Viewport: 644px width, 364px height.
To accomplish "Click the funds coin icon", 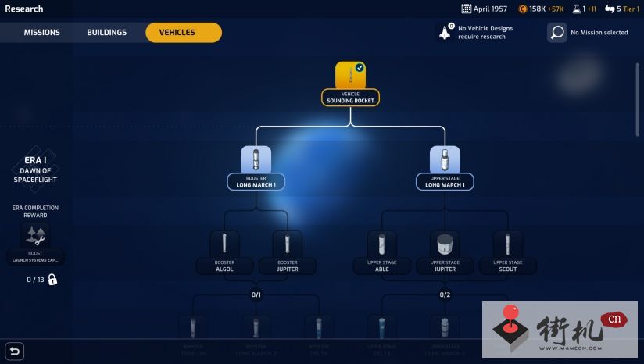I will 522,9.
